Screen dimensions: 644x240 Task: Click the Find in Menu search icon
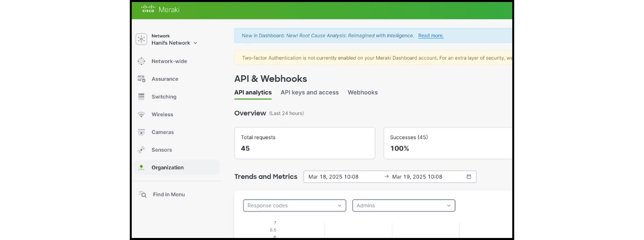click(142, 194)
